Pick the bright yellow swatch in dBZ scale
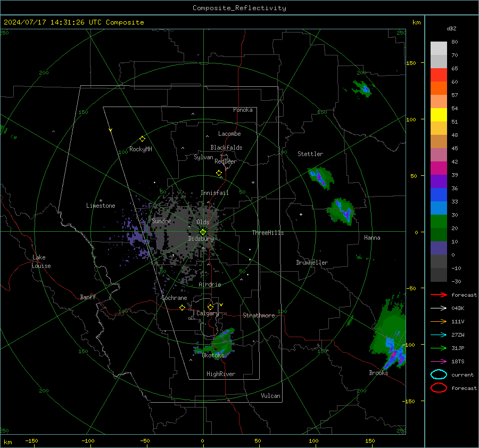Screen dimensions: 479x448 [439, 115]
